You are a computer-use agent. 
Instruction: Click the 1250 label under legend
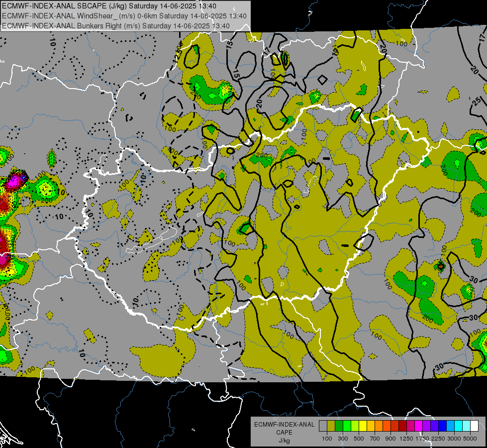coord(406,439)
